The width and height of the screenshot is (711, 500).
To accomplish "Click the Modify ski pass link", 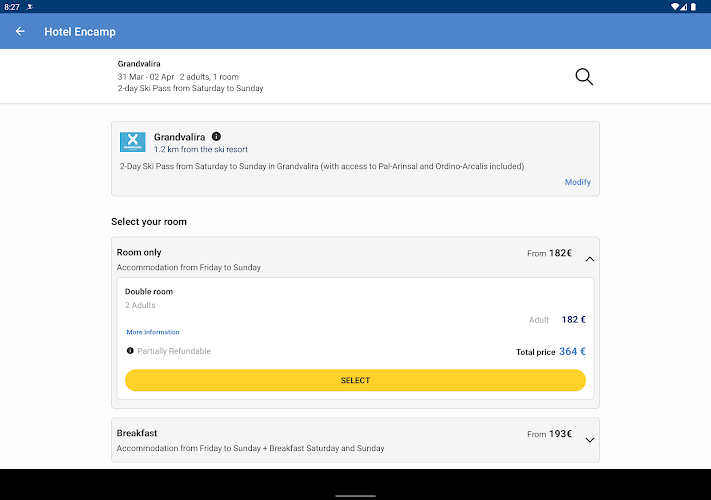I will coord(577,182).
